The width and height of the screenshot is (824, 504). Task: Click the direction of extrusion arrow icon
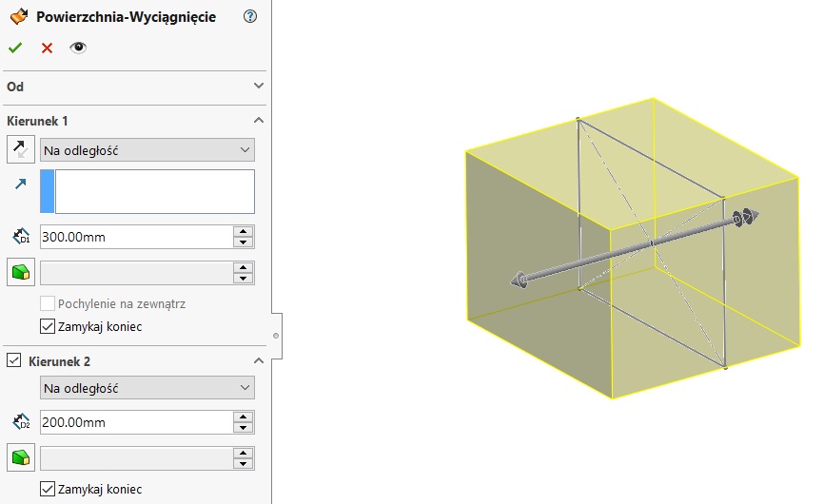21,184
